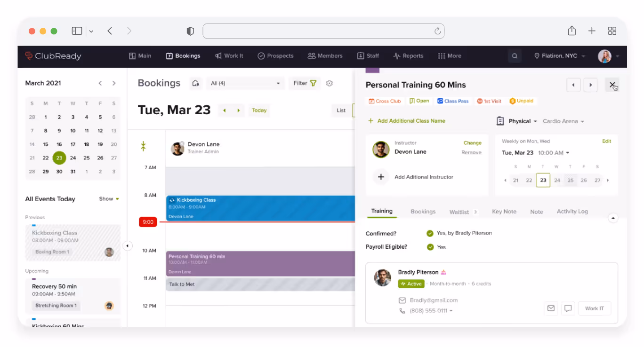Click Remove instructor link
The width and height of the screenshot is (644, 347).
[x=471, y=152]
